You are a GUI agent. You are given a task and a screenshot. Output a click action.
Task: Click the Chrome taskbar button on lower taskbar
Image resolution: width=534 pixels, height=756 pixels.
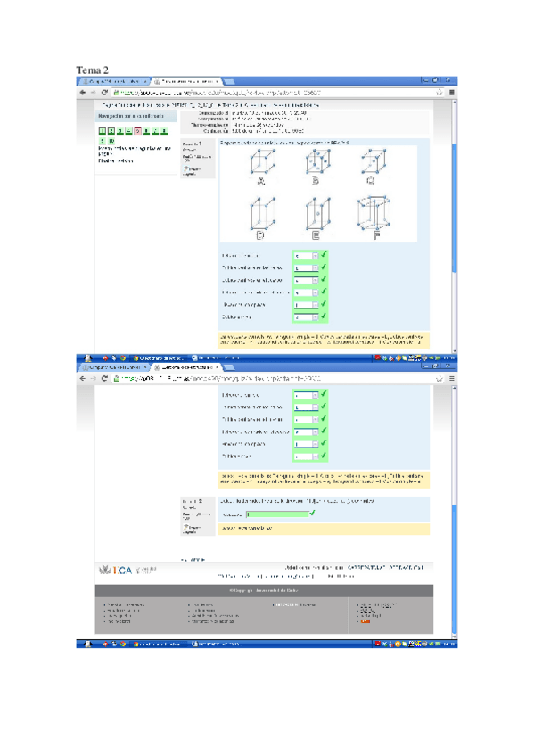157,644
